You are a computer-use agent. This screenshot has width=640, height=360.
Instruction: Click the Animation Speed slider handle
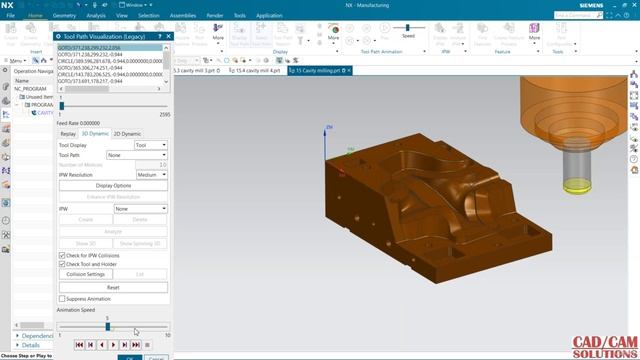(108, 327)
